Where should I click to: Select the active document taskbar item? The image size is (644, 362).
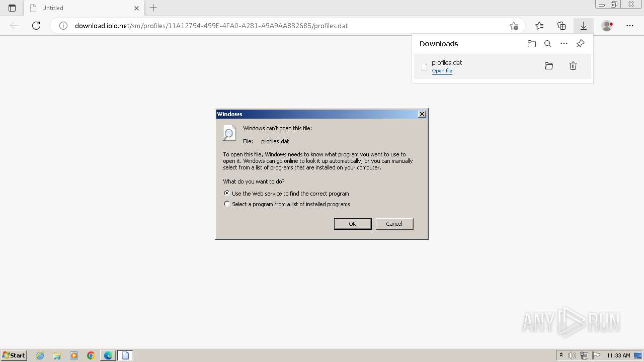click(125, 355)
